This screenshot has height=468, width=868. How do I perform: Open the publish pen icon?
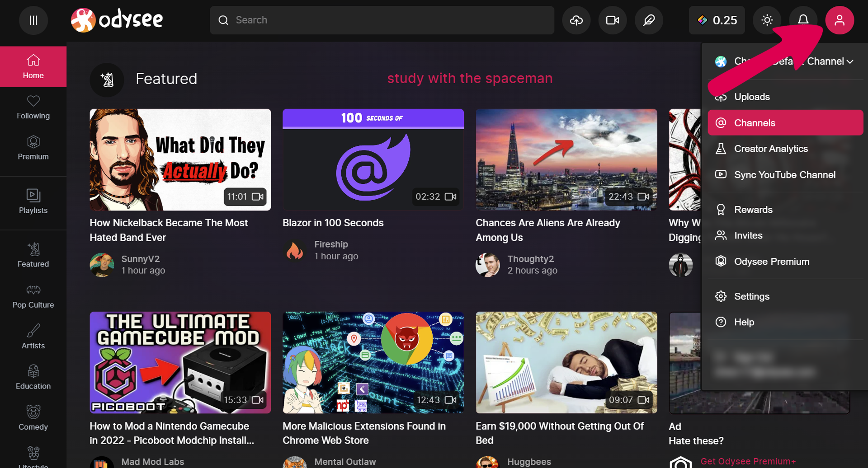[649, 20]
